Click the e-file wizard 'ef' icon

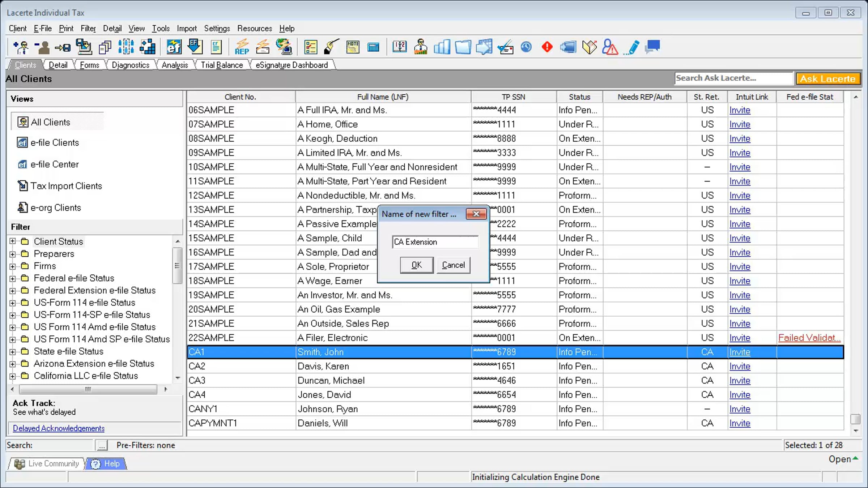(174, 47)
